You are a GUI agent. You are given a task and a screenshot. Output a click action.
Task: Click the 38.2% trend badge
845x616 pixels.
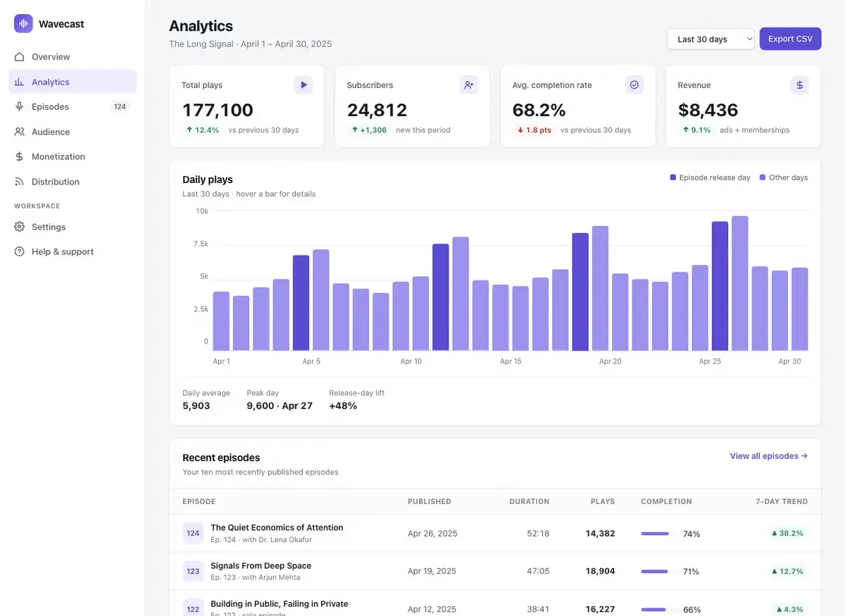(787, 533)
